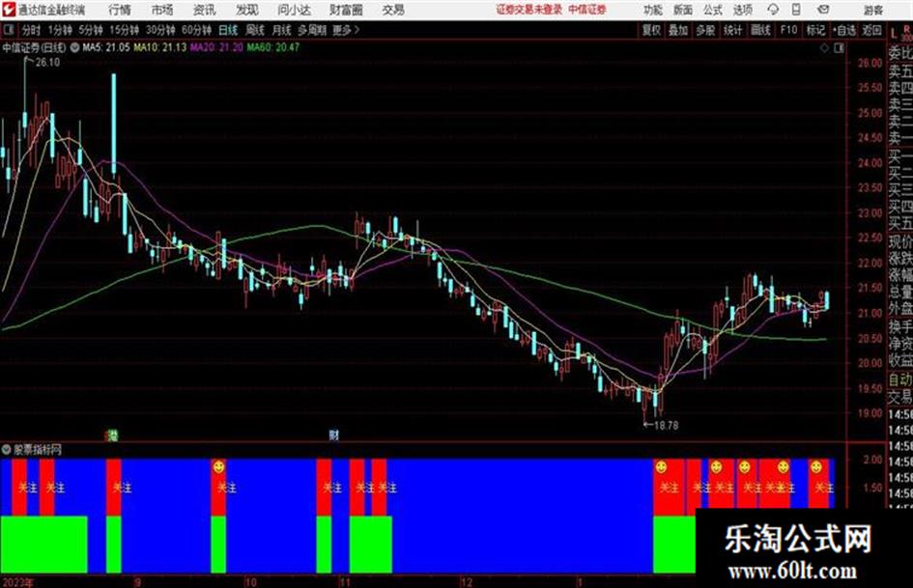This screenshot has width=913, height=588.
Task: Click the diamond icon at chart top-right
Action: 824,47
